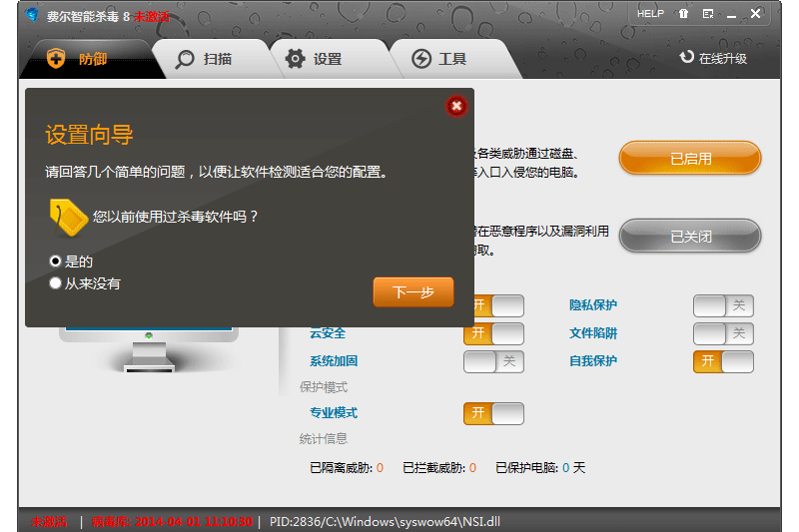Click the 已拦截威胁 statistic text
Viewport: 799px width, 532px height.
click(x=439, y=467)
